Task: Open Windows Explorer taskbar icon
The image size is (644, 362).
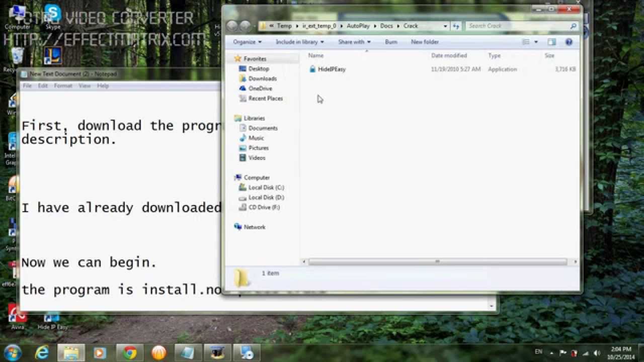Action: point(71,353)
